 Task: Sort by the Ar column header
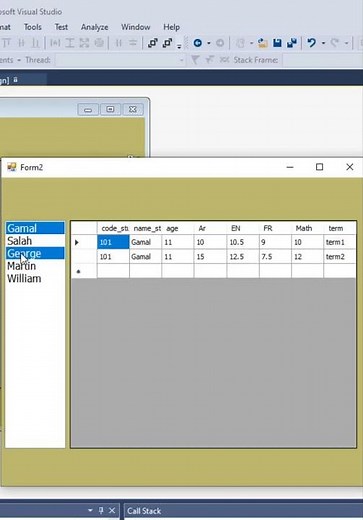[x=210, y=228]
